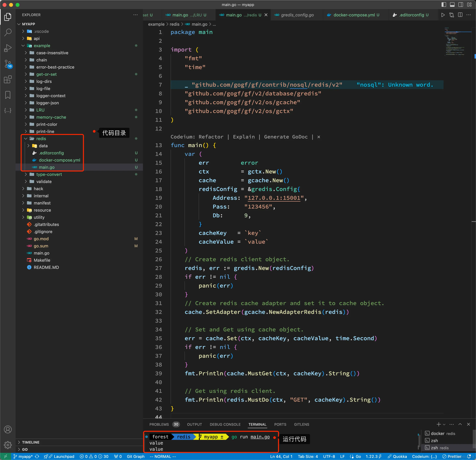Collapse the MYAPP root folder
Image resolution: width=476 pixels, height=460 pixels.
19,24
